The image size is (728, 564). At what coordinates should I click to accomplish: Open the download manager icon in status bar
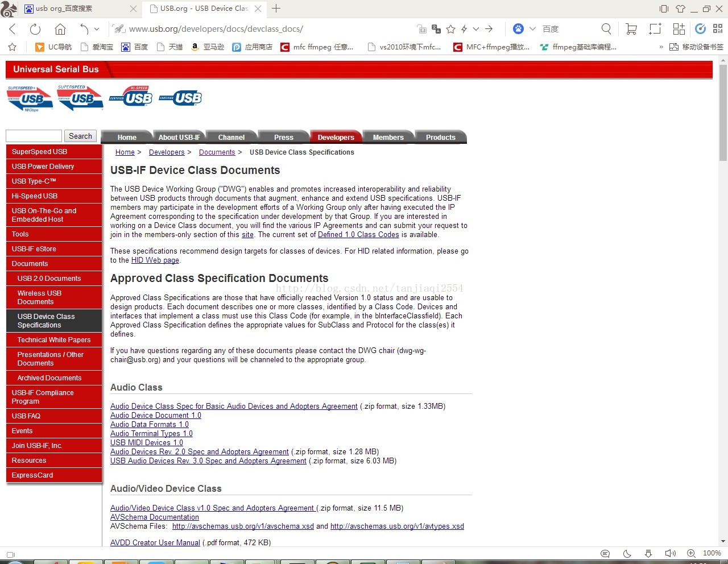pyautogui.click(x=648, y=553)
